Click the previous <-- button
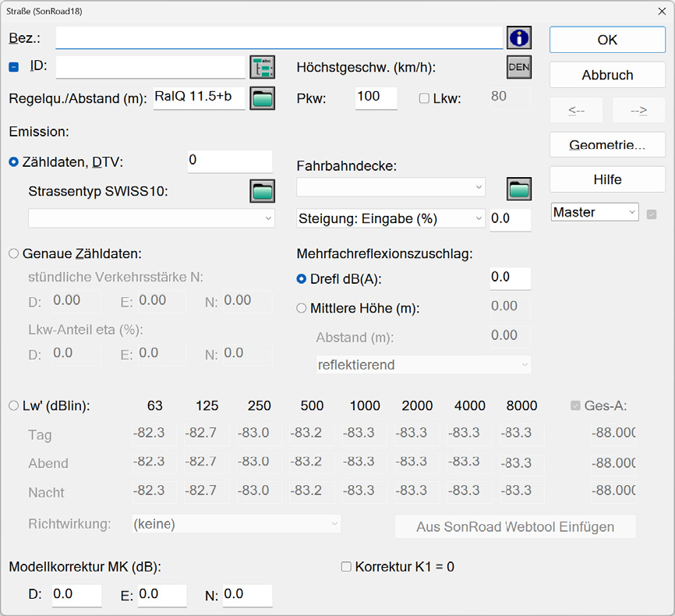 click(577, 110)
